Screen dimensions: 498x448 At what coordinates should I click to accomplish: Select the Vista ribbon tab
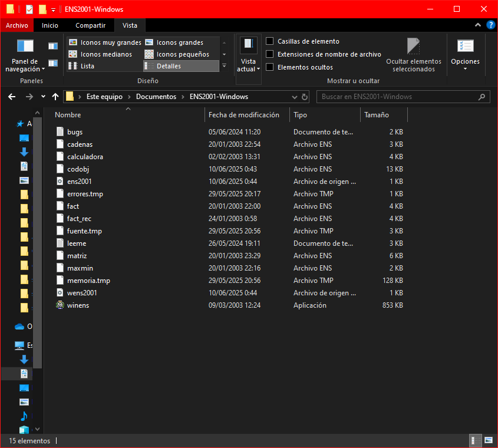click(x=130, y=25)
